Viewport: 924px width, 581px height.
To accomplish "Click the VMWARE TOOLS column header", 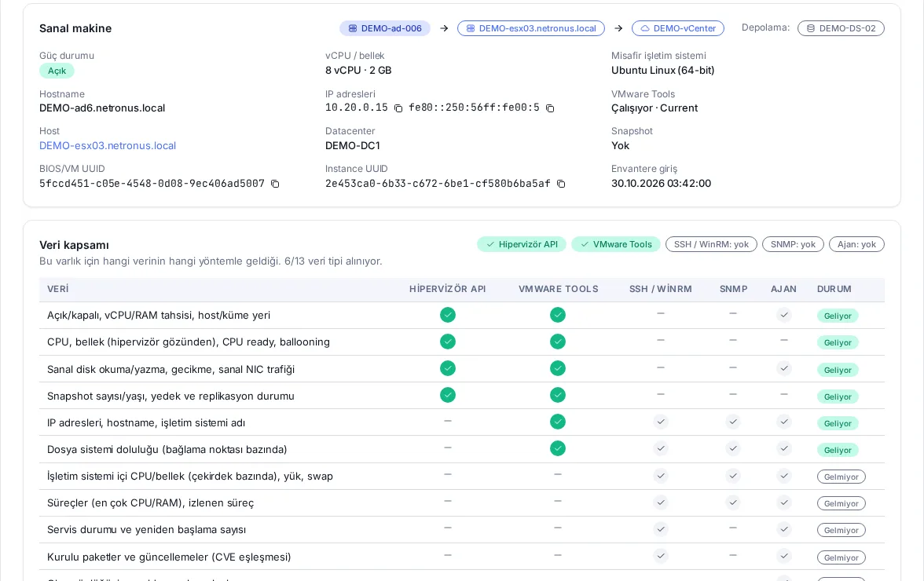I will [558, 289].
